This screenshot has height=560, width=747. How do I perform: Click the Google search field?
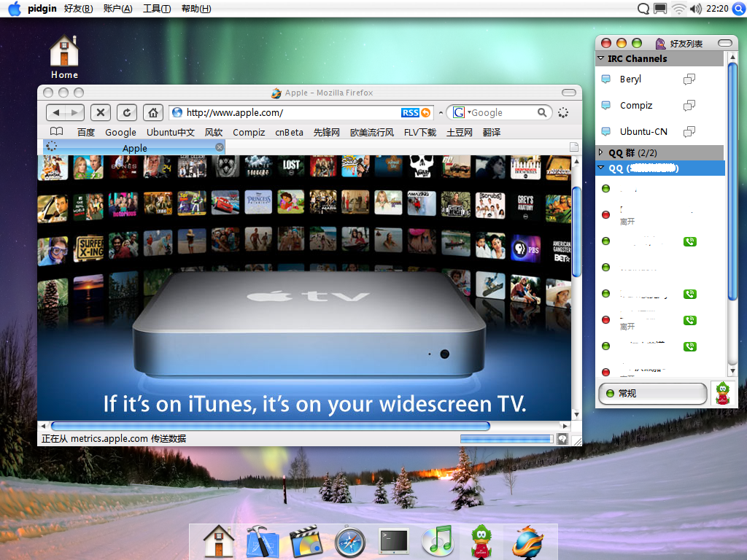[x=500, y=112]
